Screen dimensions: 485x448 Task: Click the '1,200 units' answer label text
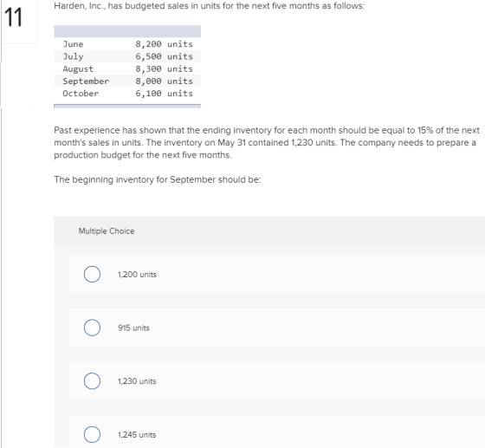coord(137,275)
